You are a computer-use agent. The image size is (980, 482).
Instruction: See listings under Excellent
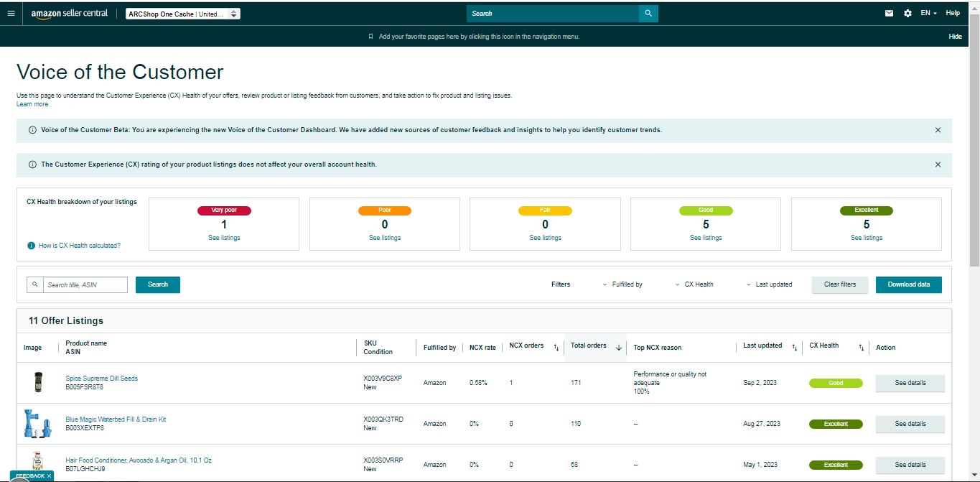click(867, 238)
